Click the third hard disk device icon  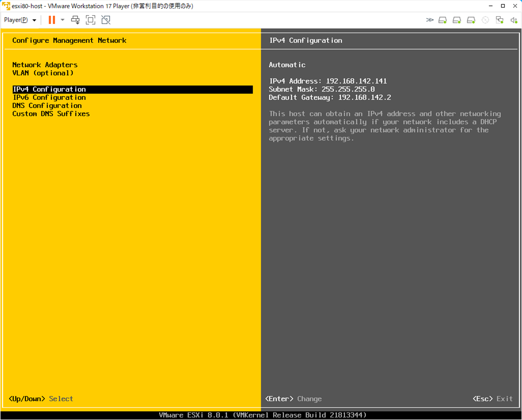[471, 20]
